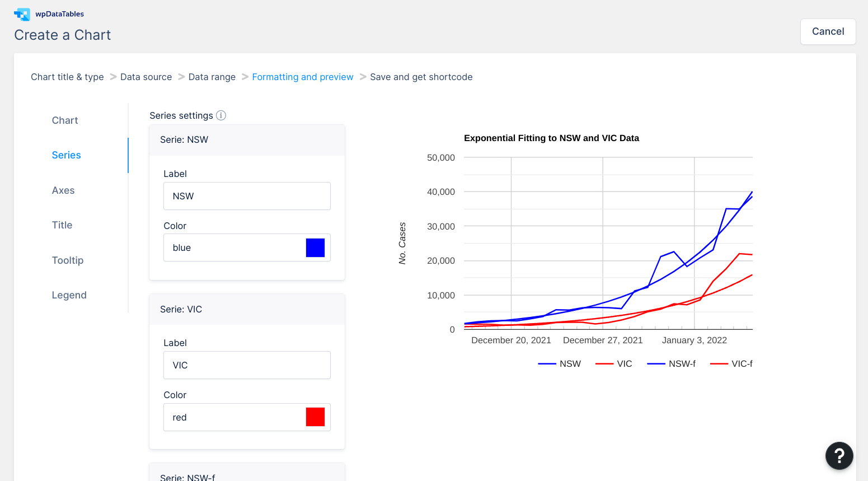Image resolution: width=868 pixels, height=481 pixels.
Task: Switch to the Title tab
Action: pyautogui.click(x=62, y=225)
